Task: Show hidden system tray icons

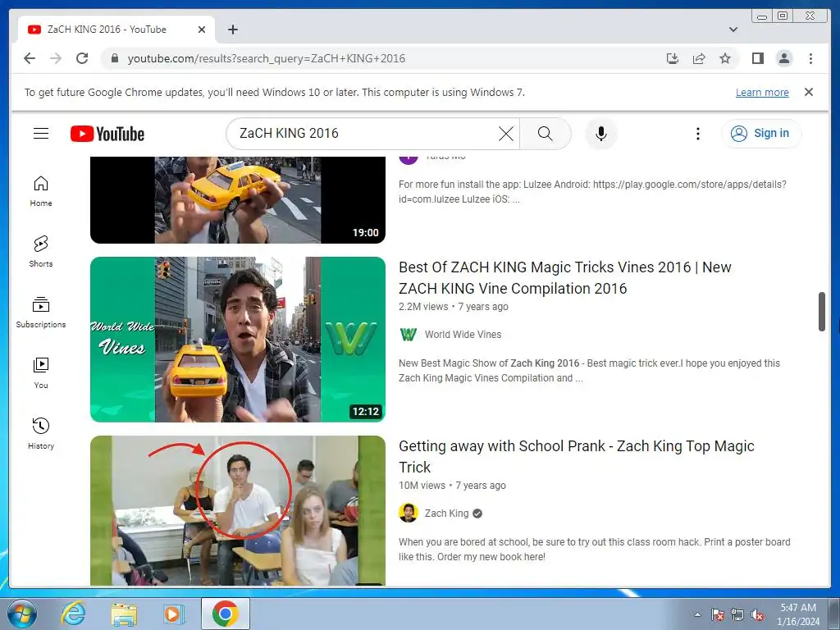Action: 697,614
